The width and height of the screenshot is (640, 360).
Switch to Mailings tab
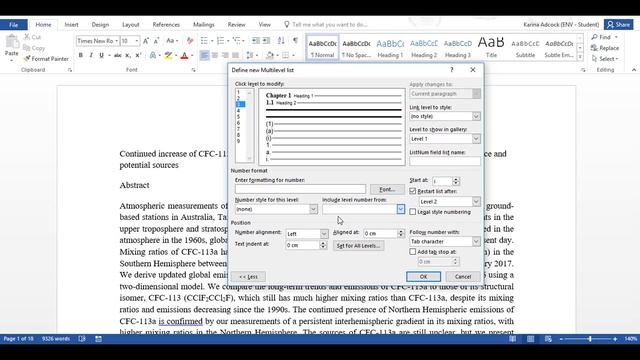[204, 24]
